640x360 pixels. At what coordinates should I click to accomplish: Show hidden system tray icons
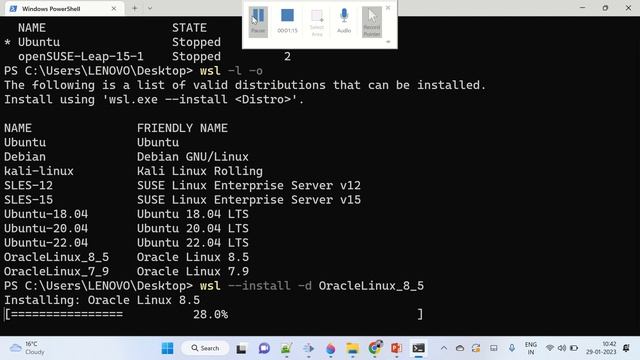[444, 348]
